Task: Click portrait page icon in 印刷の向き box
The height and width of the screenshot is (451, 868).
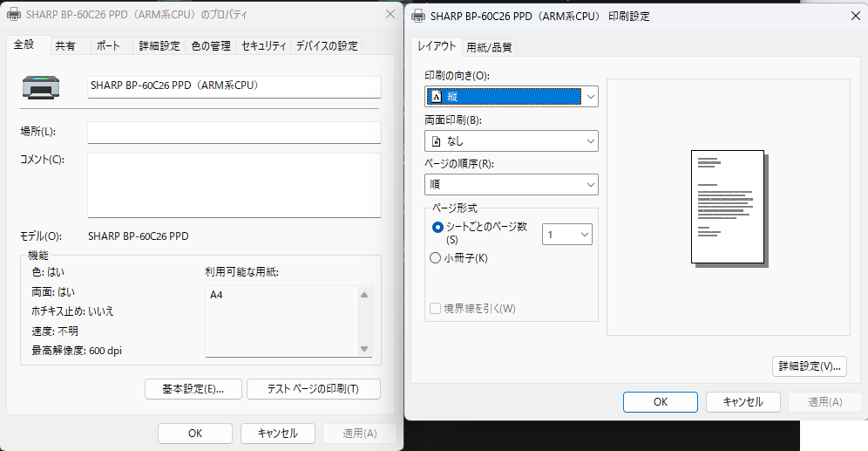Action: point(437,97)
